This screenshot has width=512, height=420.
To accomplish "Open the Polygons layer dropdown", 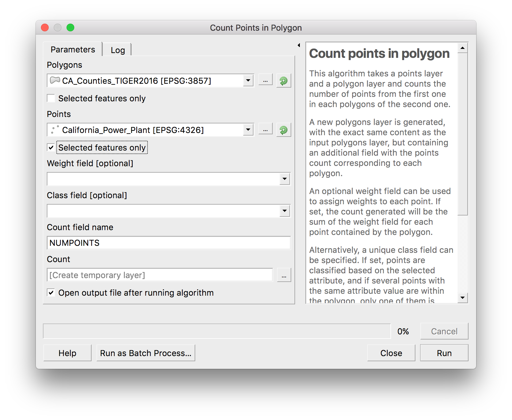I will (x=248, y=81).
